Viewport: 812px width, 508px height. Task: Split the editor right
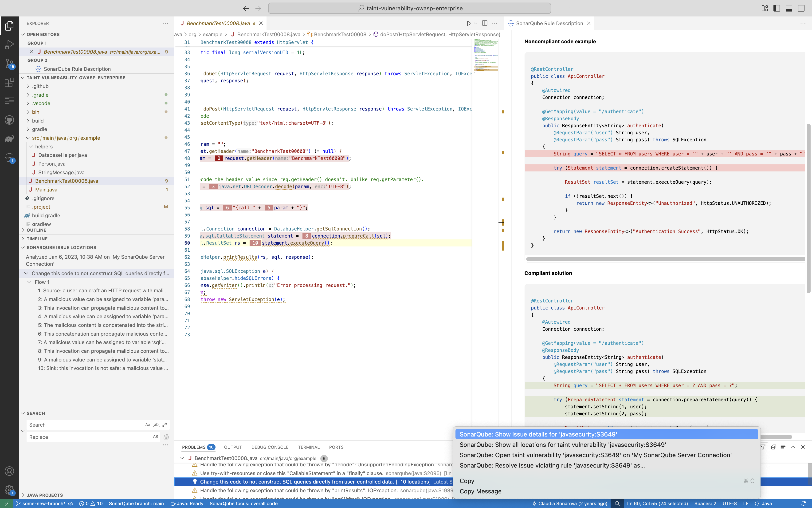click(484, 23)
